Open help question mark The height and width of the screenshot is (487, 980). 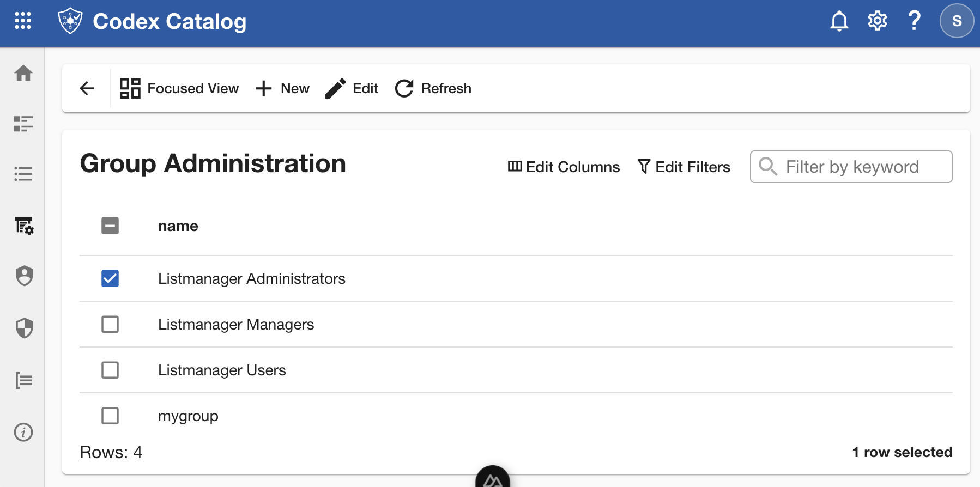(x=915, y=21)
